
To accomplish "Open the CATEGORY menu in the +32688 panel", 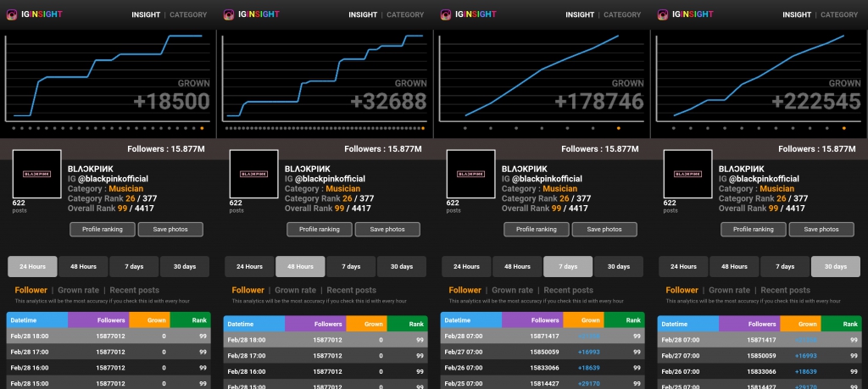I will (x=405, y=15).
